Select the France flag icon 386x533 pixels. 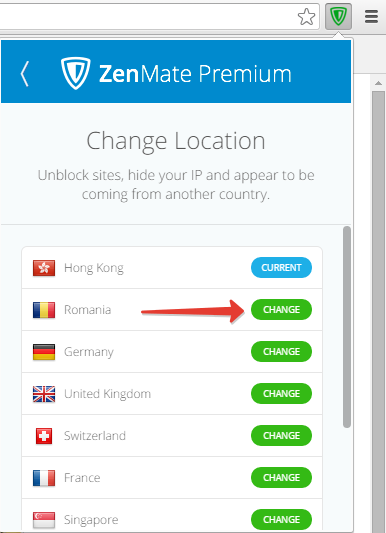(44, 478)
